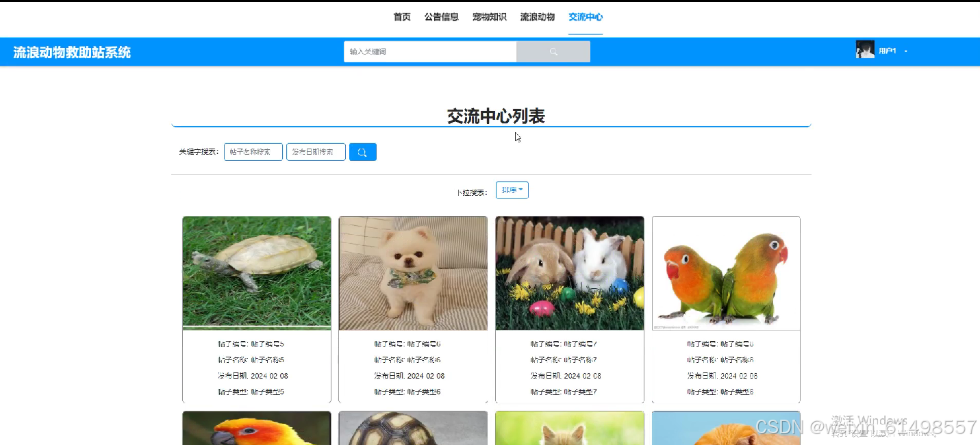The image size is (980, 445).
Task: Click the 关键字搜索 label
Action: point(199,152)
